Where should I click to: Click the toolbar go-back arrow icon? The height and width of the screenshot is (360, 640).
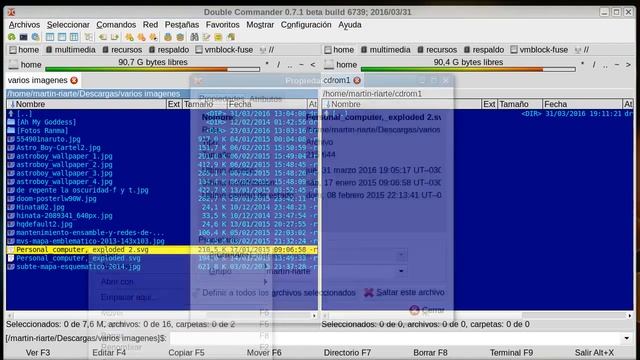coord(102,37)
